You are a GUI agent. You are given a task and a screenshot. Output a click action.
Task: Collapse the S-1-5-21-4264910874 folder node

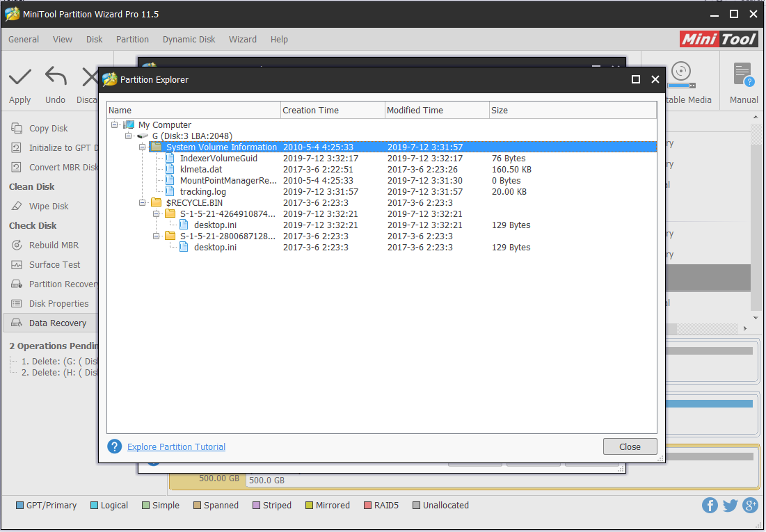tap(157, 214)
